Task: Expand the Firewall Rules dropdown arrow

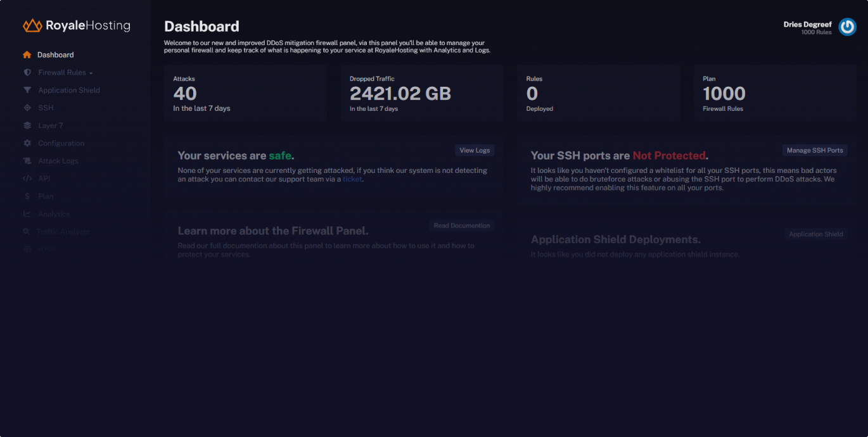Action: [x=91, y=73]
